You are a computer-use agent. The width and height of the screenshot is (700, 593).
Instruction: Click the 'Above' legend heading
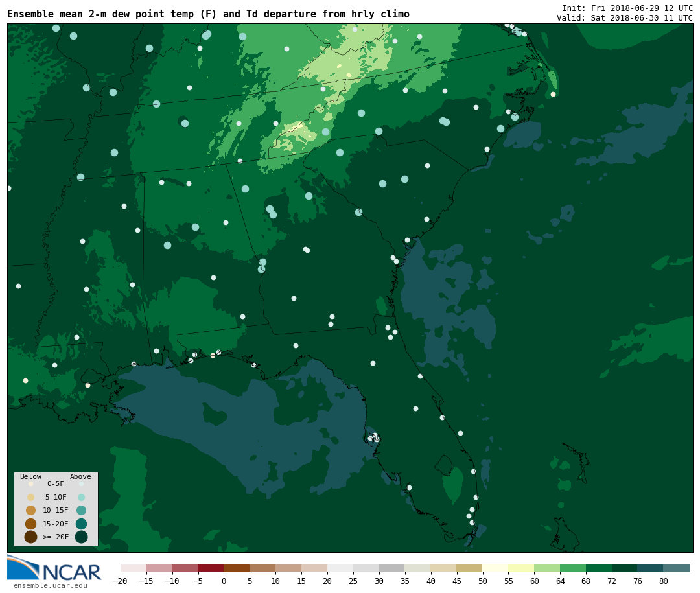point(80,476)
